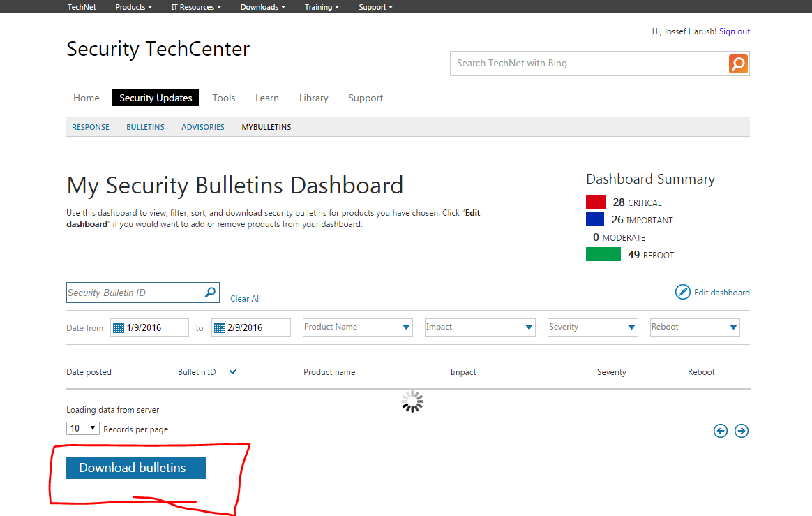Click the red CRITICAL summary swatch

click(x=596, y=202)
